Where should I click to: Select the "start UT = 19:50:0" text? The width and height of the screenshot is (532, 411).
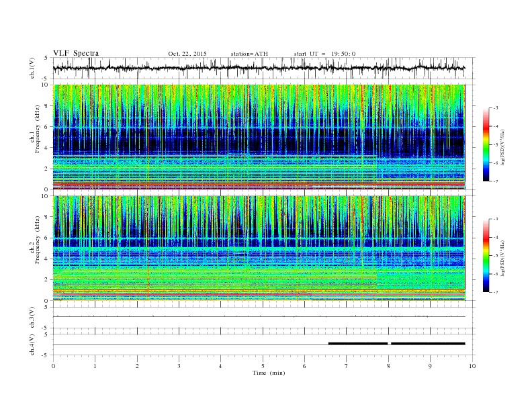(324, 54)
